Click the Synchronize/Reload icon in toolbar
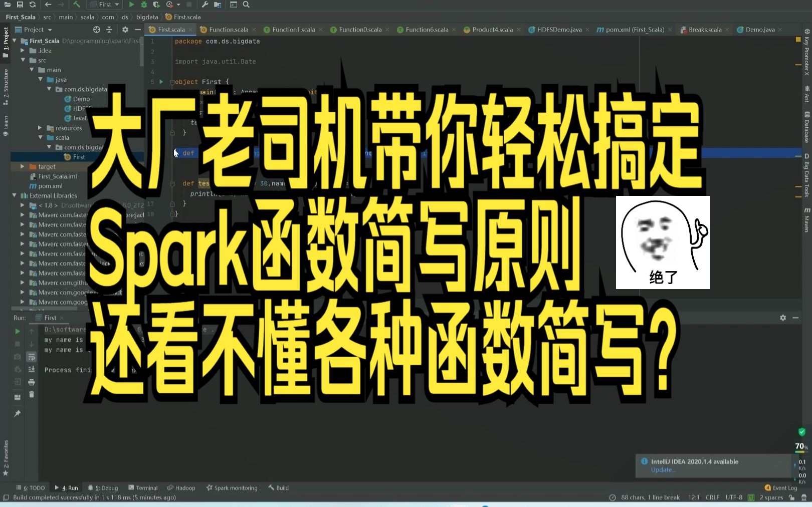Viewport: 812px width, 507px height. [x=33, y=5]
